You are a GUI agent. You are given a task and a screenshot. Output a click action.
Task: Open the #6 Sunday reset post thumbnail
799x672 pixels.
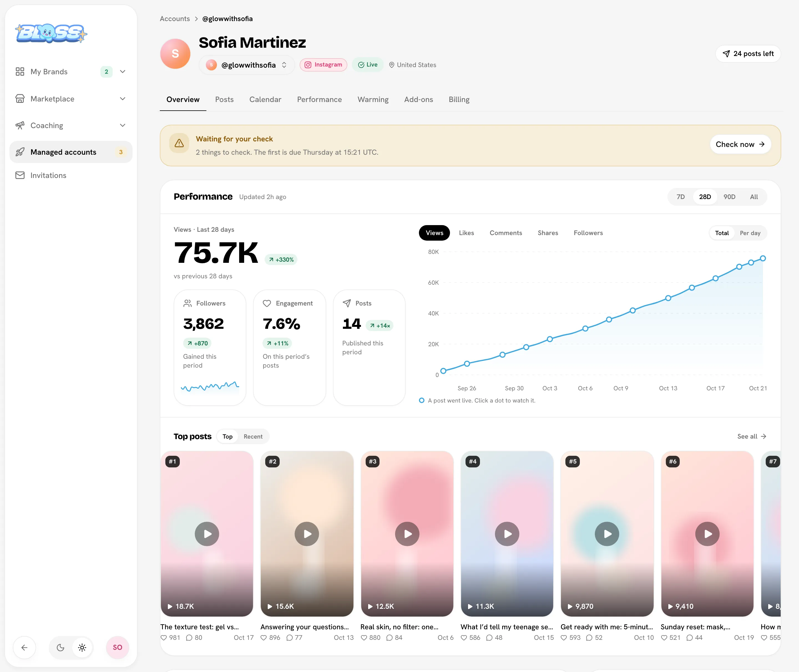coord(707,534)
